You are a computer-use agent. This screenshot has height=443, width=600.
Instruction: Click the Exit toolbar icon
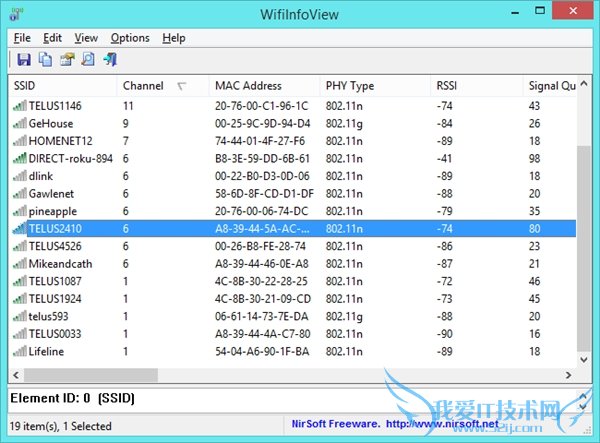click(x=110, y=59)
